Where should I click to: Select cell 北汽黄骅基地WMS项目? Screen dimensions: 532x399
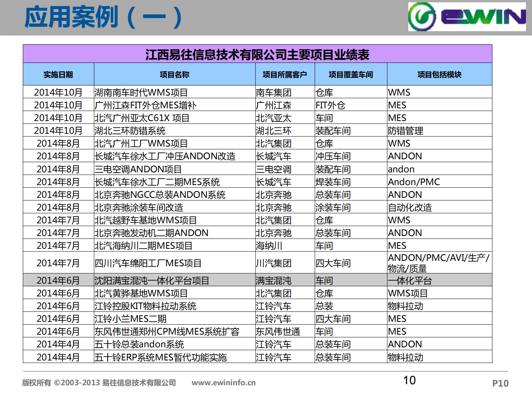tap(174, 293)
